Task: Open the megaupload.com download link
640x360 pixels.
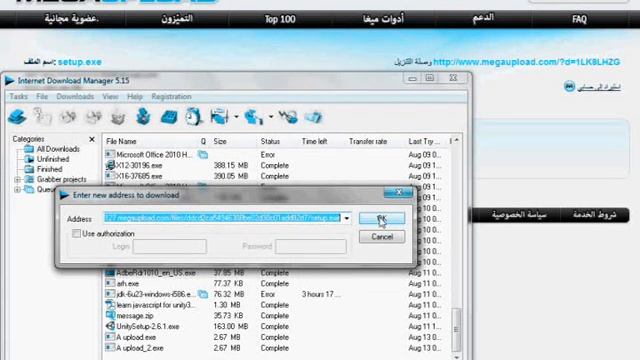Action: (527, 62)
